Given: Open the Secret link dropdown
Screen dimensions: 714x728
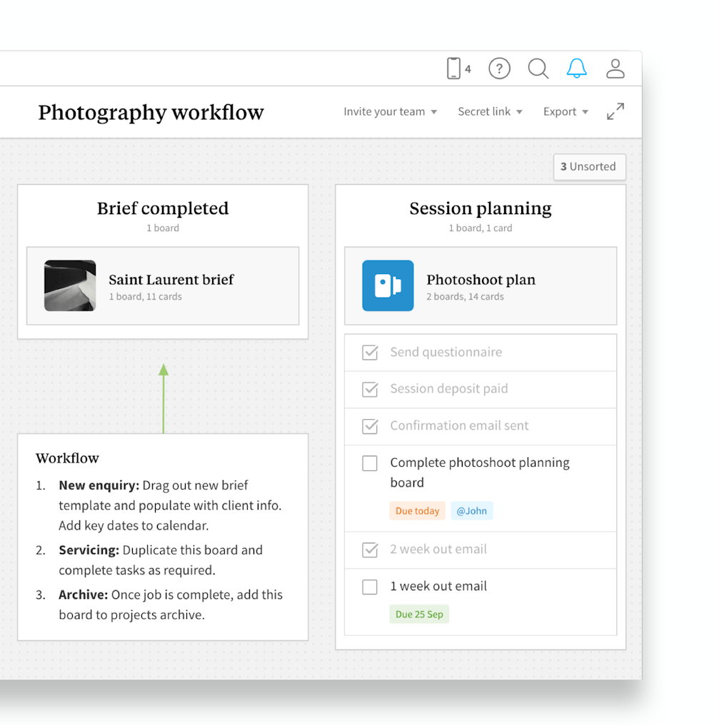Looking at the screenshot, I should 490,111.
